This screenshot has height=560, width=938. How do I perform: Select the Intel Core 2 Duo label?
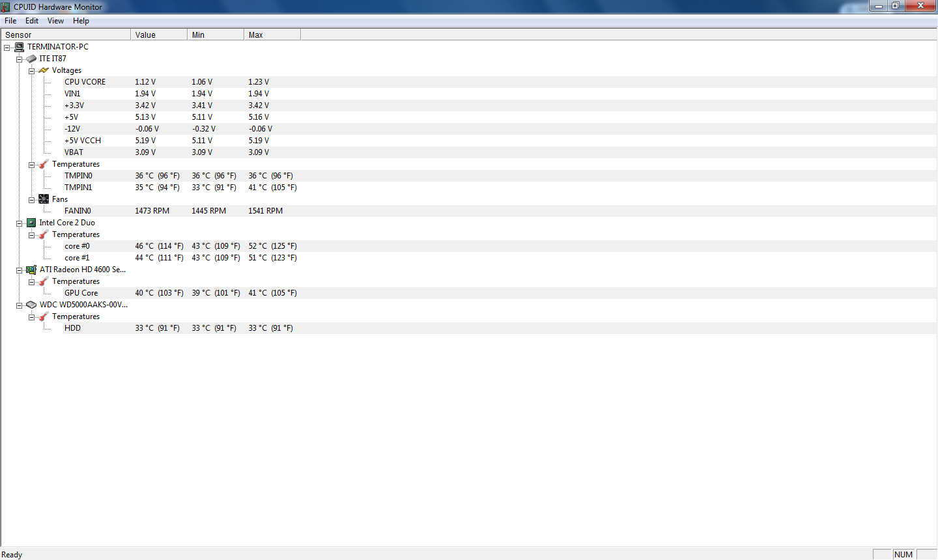click(x=67, y=223)
